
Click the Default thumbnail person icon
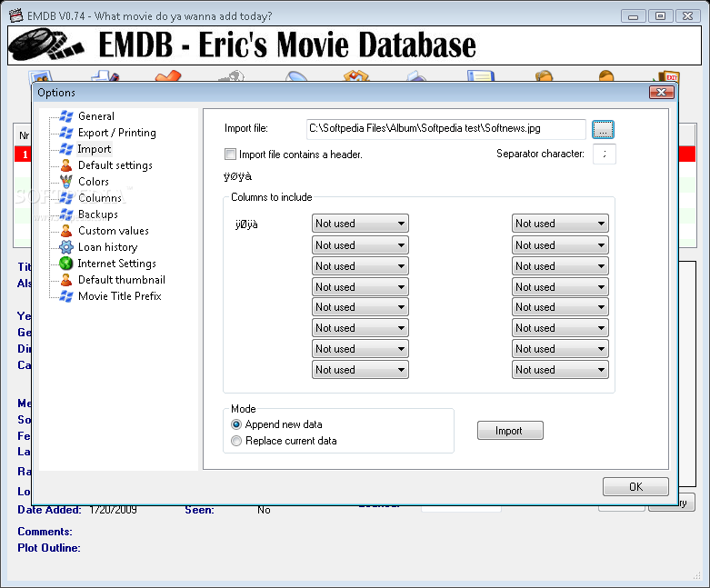point(66,280)
